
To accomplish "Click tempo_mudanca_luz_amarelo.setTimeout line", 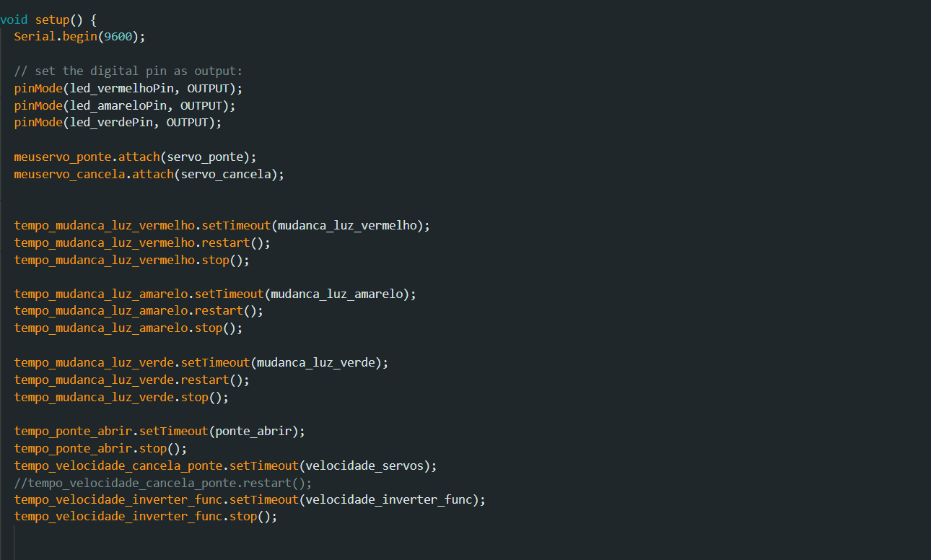I will [215, 294].
